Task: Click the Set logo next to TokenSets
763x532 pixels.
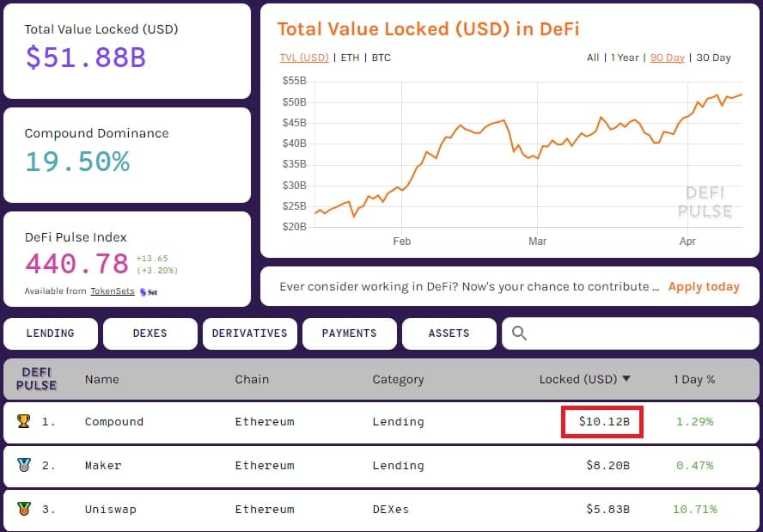Action: [149, 291]
